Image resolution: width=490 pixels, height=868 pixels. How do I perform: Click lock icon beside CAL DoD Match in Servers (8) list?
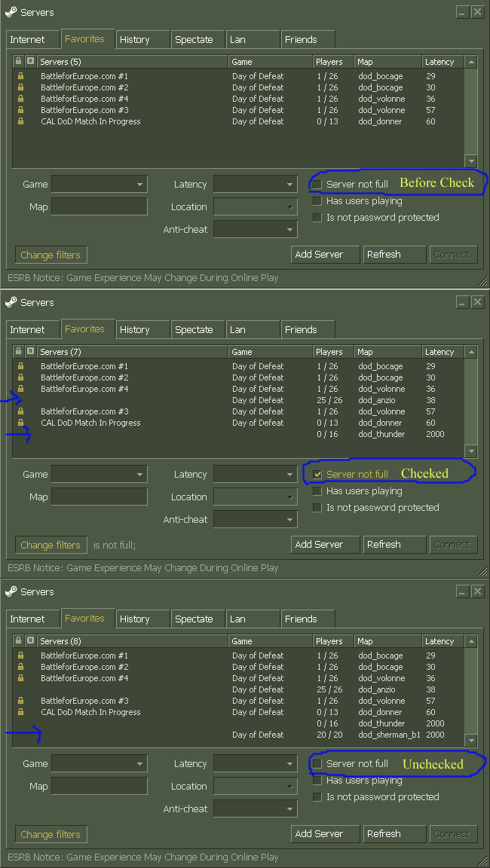click(x=21, y=712)
